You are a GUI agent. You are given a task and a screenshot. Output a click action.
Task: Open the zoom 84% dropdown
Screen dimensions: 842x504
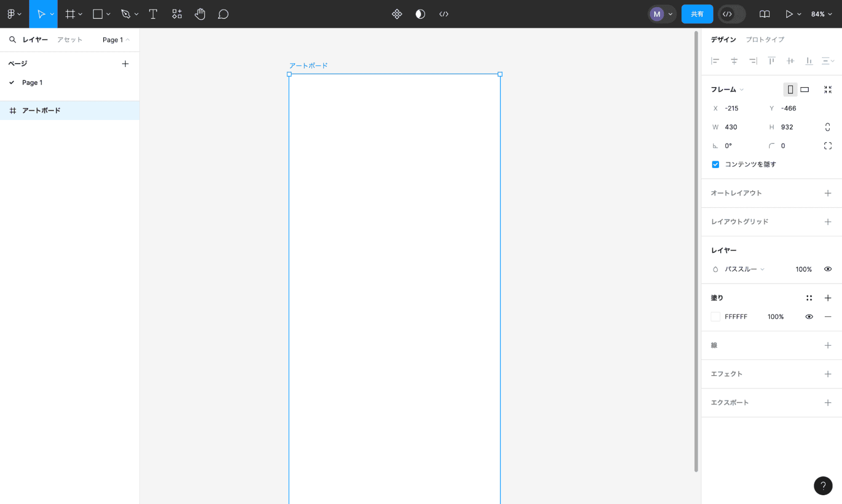point(821,14)
